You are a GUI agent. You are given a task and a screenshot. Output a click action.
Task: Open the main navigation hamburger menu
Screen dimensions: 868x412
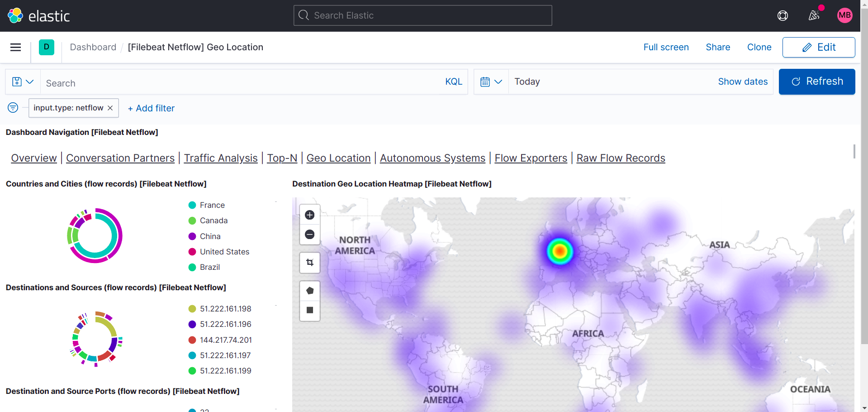[16, 47]
